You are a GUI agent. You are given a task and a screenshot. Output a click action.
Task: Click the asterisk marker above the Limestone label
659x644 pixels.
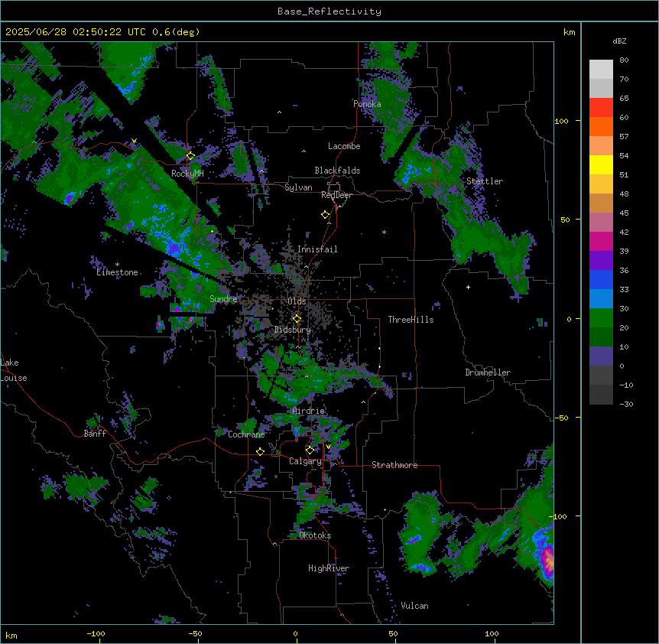click(x=117, y=265)
